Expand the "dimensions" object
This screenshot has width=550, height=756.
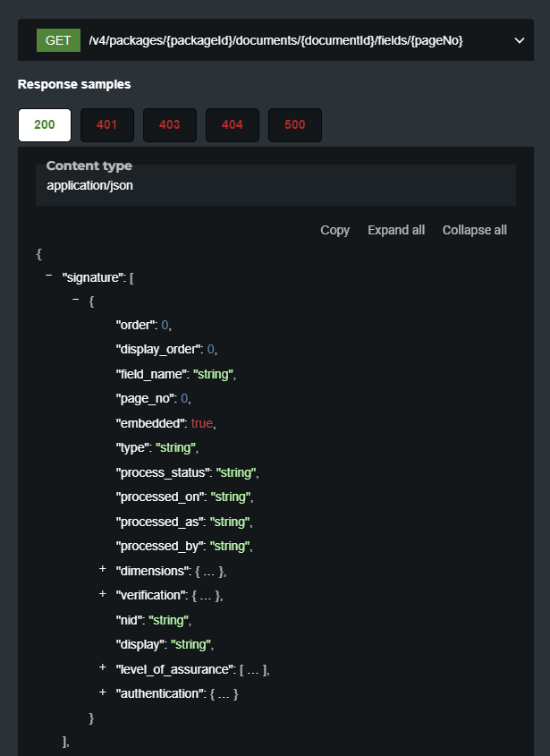pyautogui.click(x=103, y=570)
